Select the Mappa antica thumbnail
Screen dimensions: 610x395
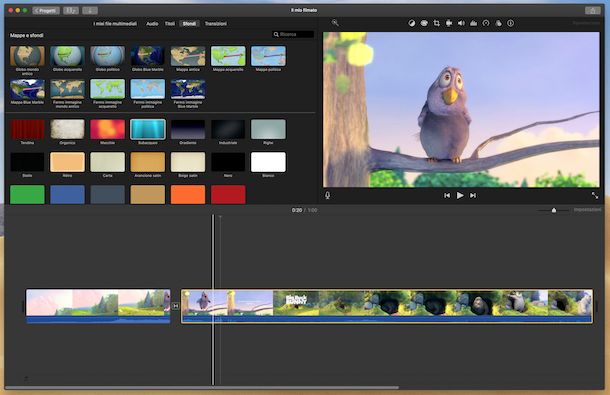pos(188,56)
